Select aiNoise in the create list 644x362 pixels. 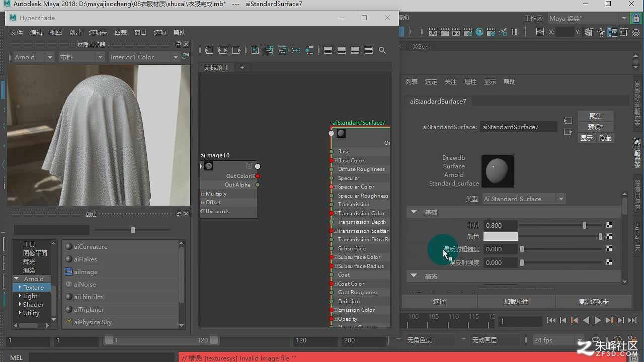[85, 284]
